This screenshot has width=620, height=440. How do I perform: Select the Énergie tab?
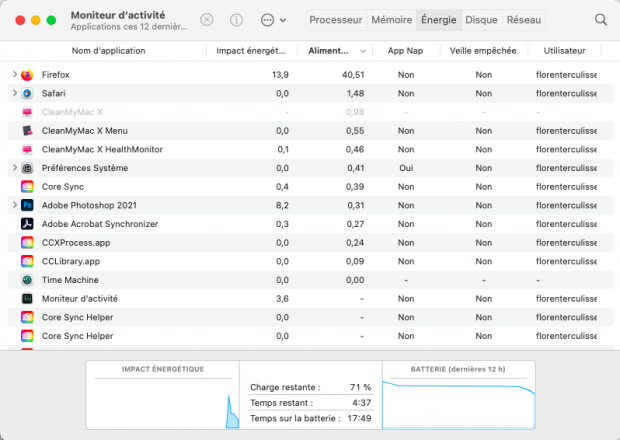point(439,20)
